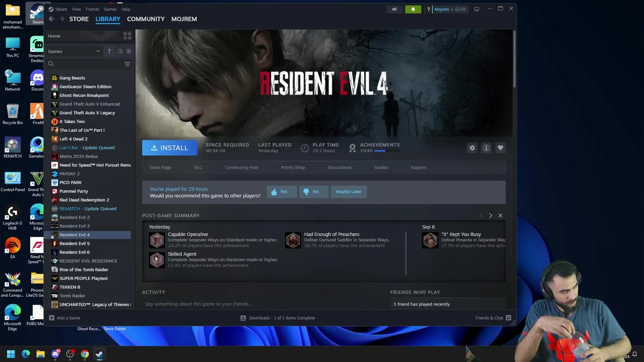Open the MOJREM profile tab
This screenshot has width=644, height=362.
coord(184,19)
